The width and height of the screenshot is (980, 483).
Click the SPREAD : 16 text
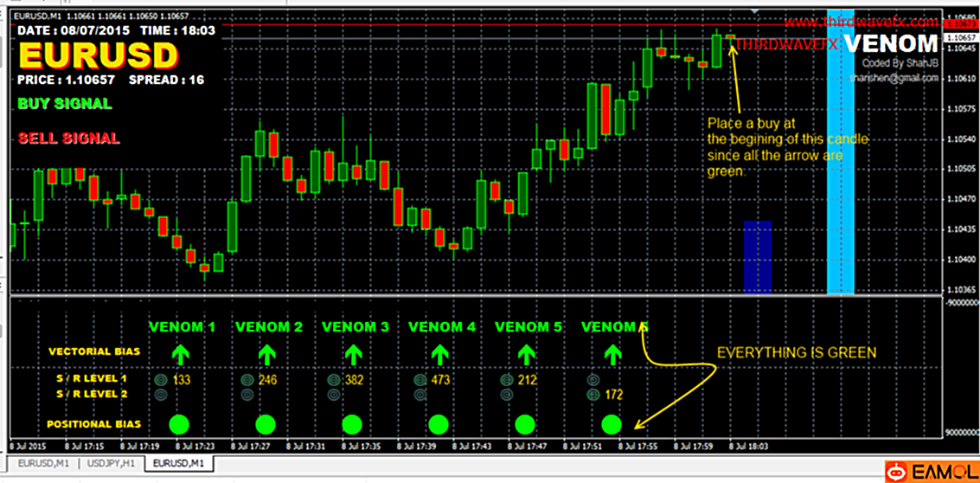tap(166, 80)
